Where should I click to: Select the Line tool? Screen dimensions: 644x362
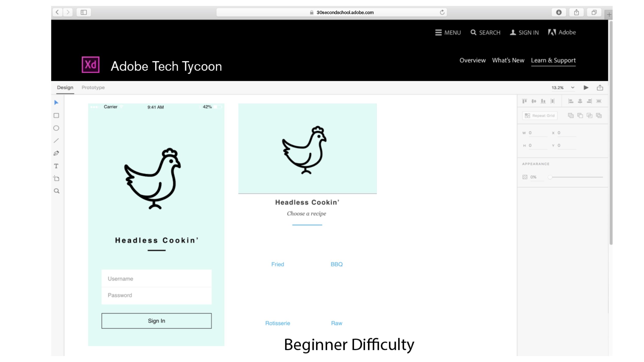[x=56, y=141]
